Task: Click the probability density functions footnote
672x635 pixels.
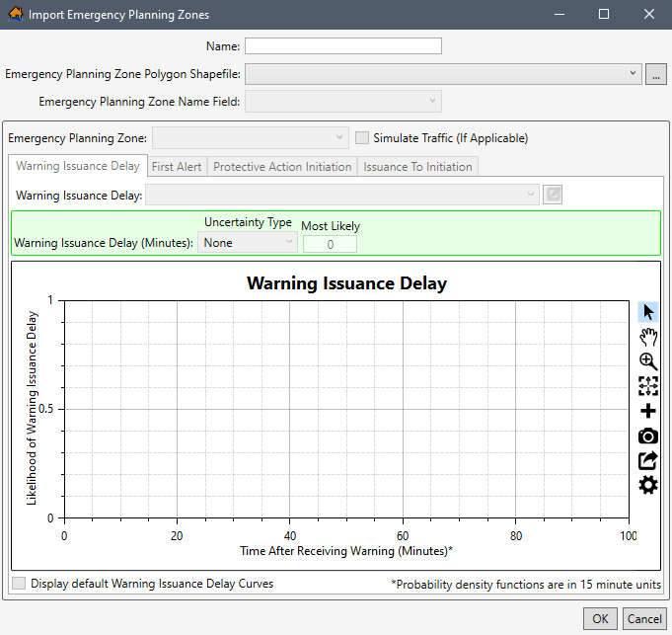Action: (x=526, y=585)
